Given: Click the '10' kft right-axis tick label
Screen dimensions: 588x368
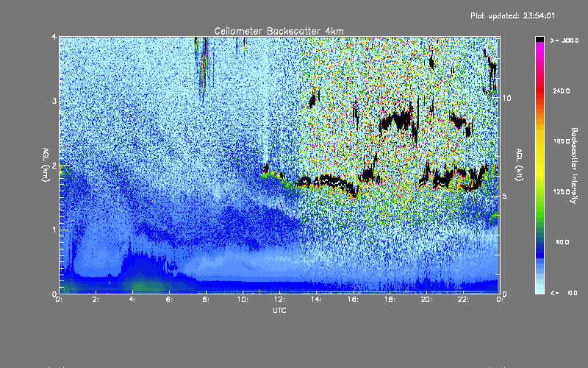Looking at the screenshot, I should [506, 98].
